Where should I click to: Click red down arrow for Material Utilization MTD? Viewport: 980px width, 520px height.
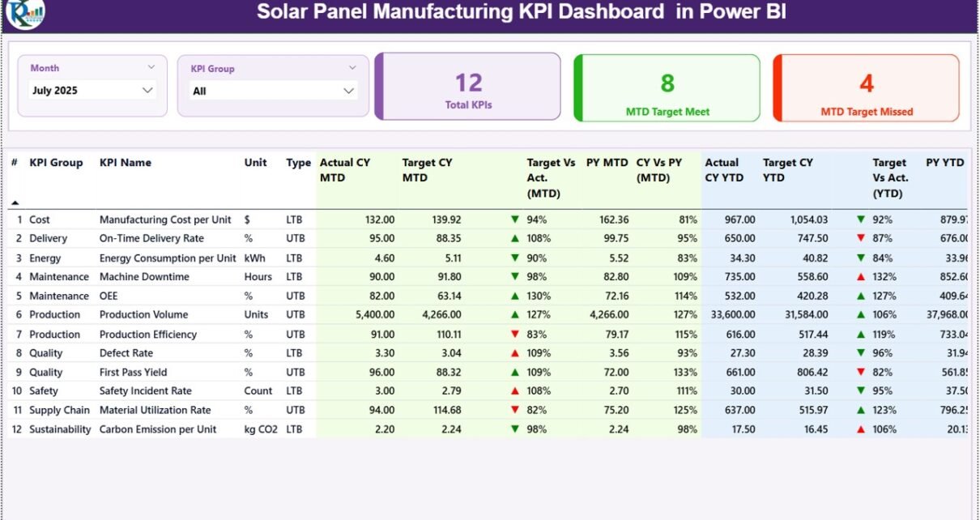[x=514, y=411]
